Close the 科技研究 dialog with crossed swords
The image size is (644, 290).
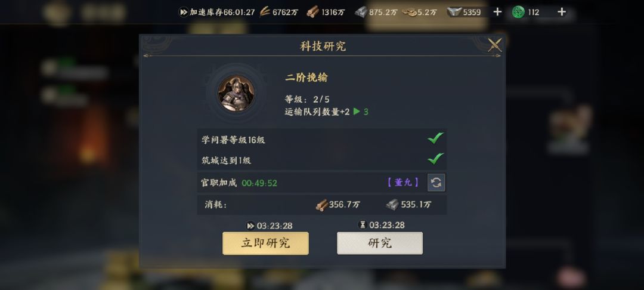tap(494, 45)
